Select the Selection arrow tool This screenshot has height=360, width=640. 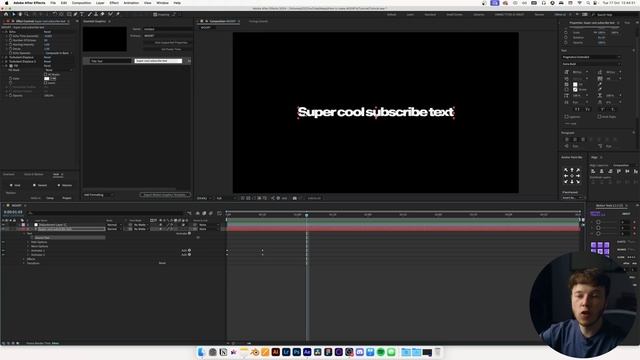13,14
